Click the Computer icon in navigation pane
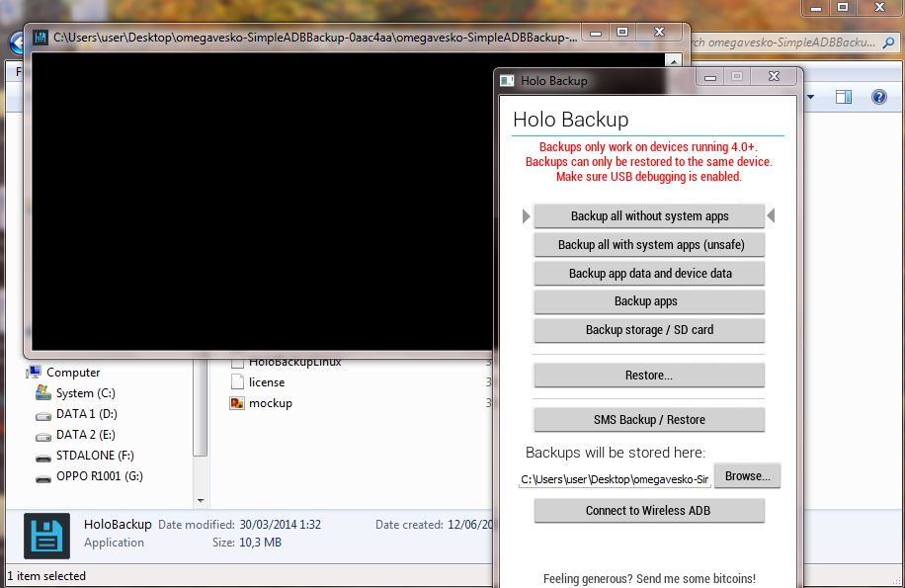This screenshot has height=588, width=905. coord(34,373)
